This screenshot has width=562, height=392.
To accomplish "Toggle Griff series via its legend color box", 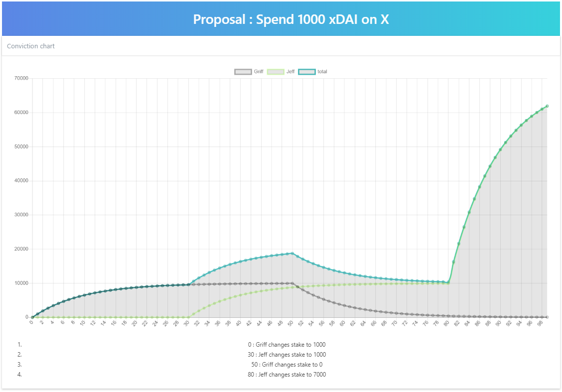I will click(243, 72).
